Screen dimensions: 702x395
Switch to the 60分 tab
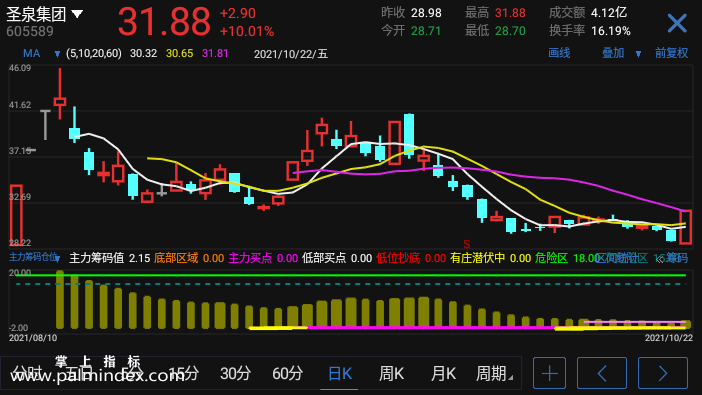tap(287, 373)
